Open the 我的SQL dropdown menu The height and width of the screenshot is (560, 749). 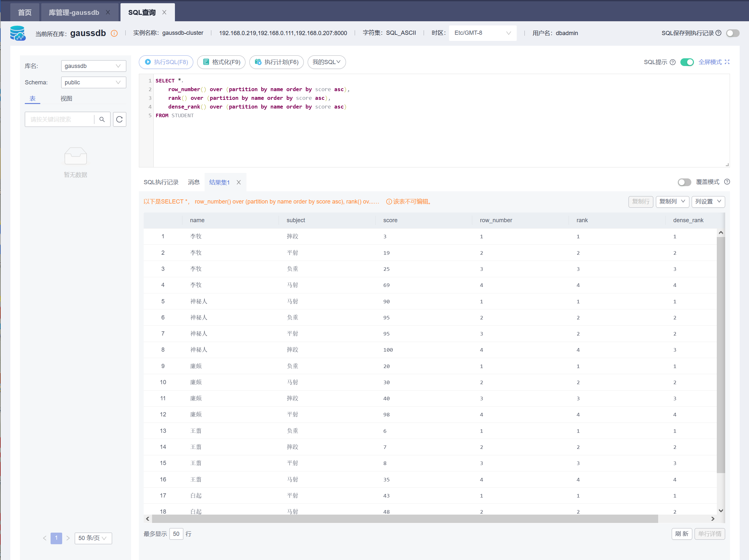326,62
